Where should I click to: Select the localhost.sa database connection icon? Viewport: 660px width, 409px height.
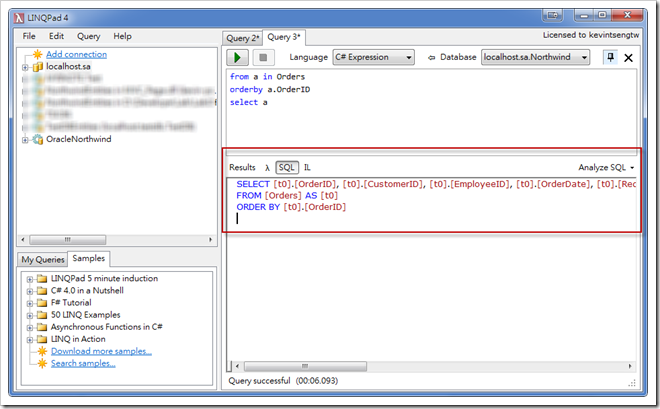point(38,66)
